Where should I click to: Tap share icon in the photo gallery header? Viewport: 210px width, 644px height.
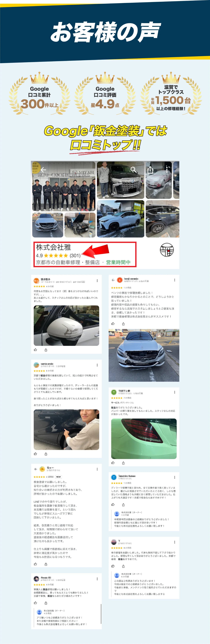click(150, 170)
